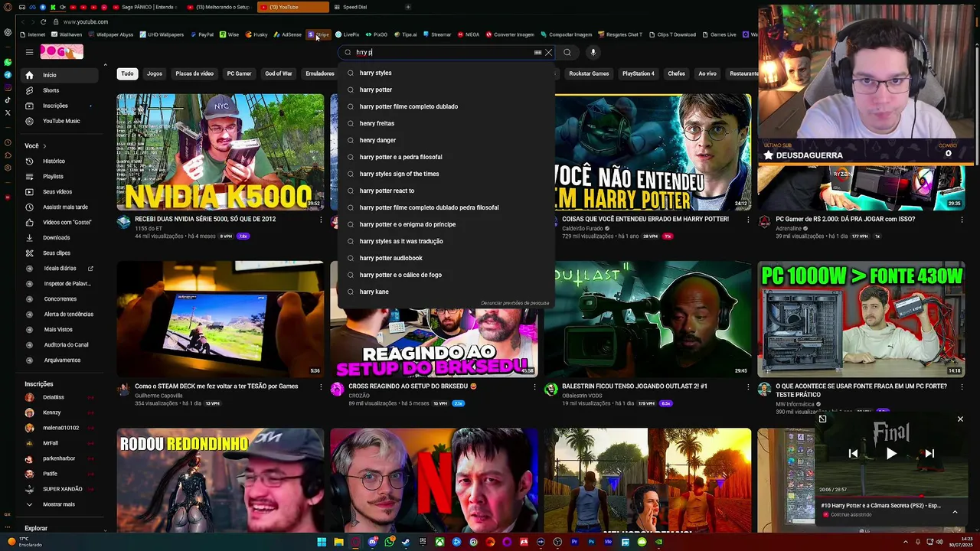Screen dimensions: 980x551
Task: Go to Início in the sidebar
Action: click(61, 75)
